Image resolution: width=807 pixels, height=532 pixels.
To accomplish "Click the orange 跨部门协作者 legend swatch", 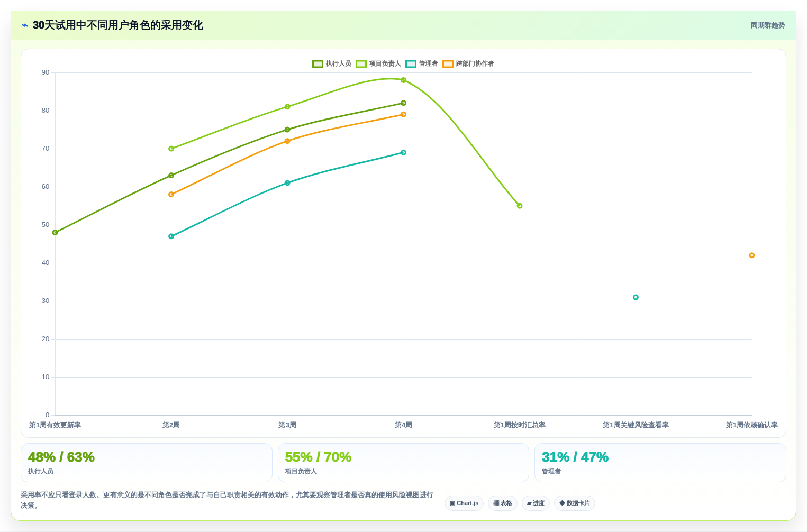I will coord(448,64).
